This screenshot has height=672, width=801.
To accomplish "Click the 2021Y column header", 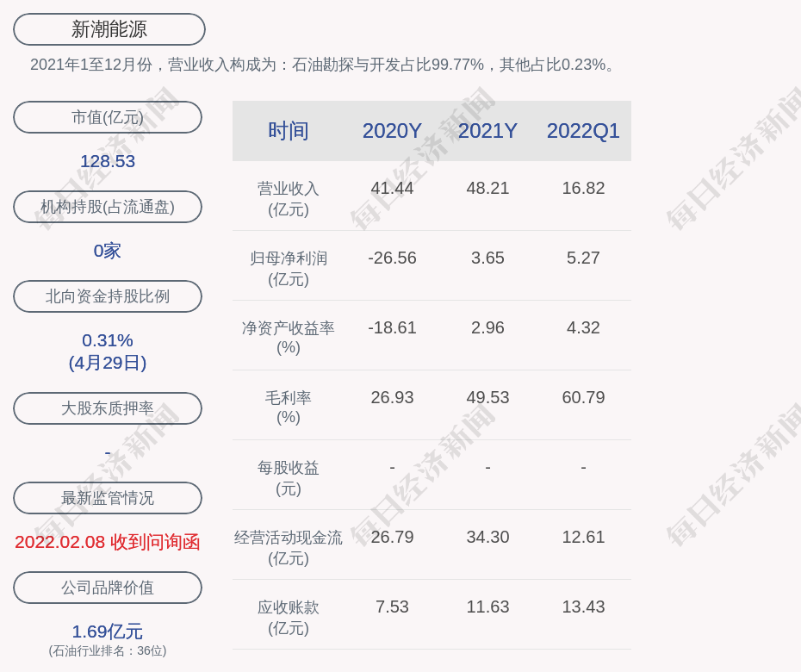I will pyautogui.click(x=487, y=131).
